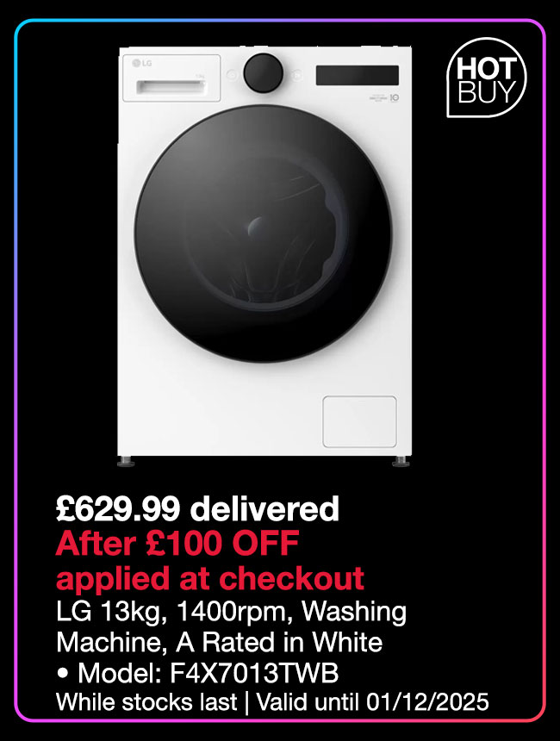
Task: Click the washer's right foot
Action: point(401,462)
